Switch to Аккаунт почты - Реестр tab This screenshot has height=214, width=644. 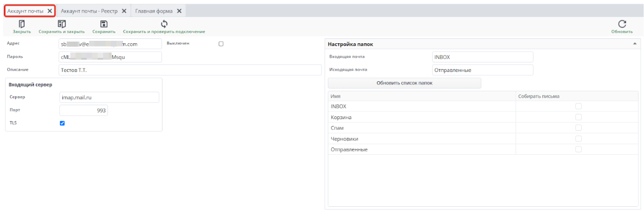pos(90,11)
